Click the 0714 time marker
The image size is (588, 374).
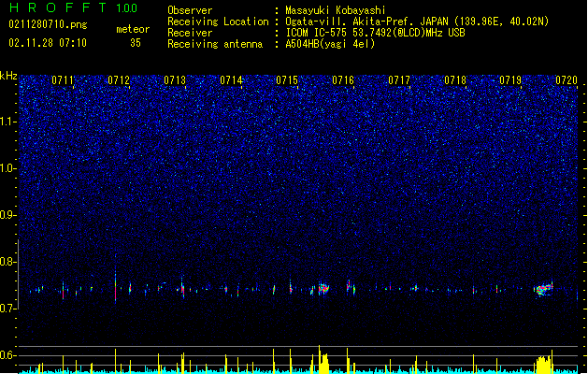point(231,79)
